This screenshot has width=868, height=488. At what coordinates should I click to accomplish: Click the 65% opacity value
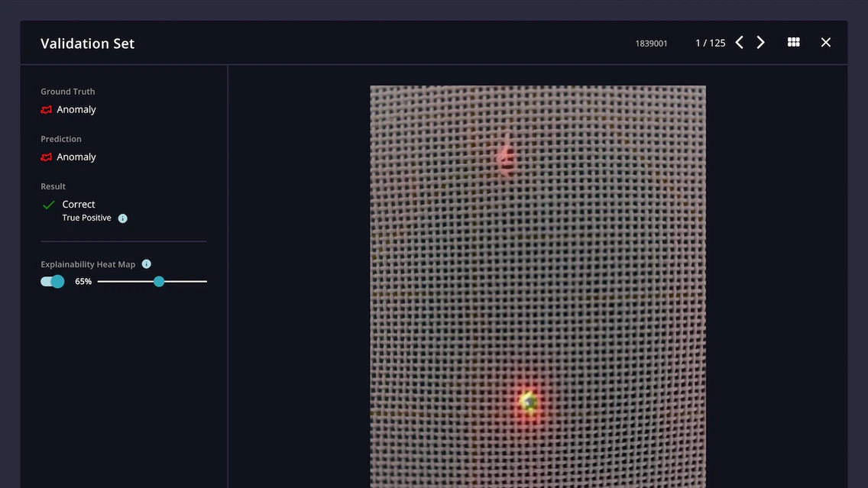[x=83, y=282]
